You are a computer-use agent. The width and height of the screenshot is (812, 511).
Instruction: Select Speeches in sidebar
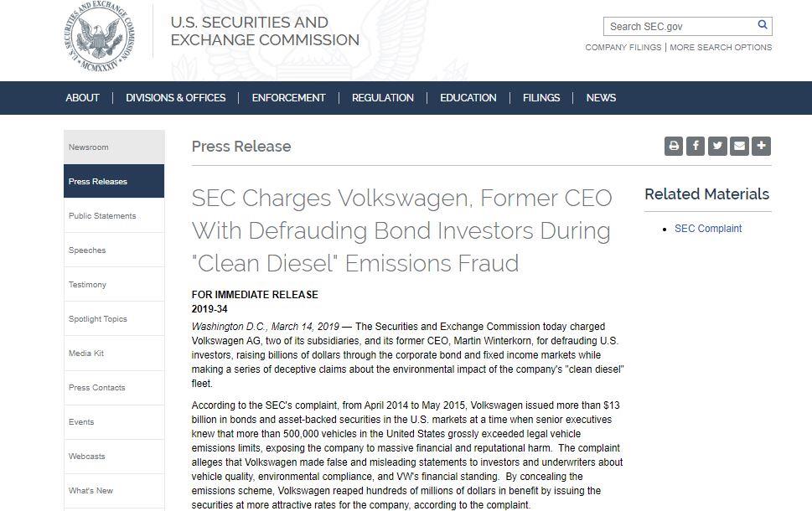click(114, 250)
